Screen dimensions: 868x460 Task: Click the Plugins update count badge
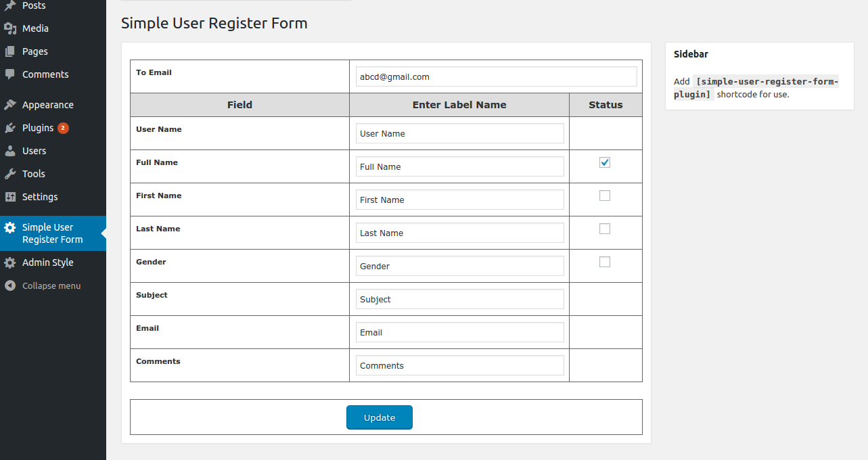click(x=62, y=127)
